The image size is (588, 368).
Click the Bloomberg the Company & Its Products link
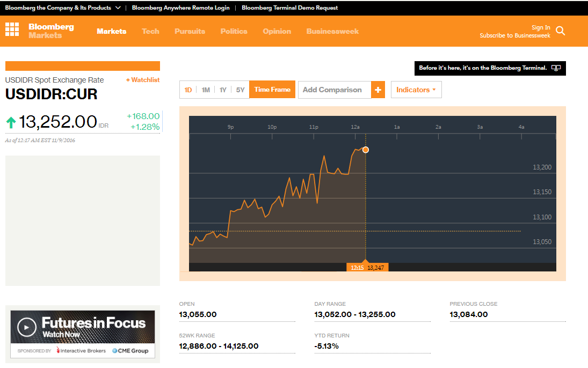pyautogui.click(x=58, y=8)
